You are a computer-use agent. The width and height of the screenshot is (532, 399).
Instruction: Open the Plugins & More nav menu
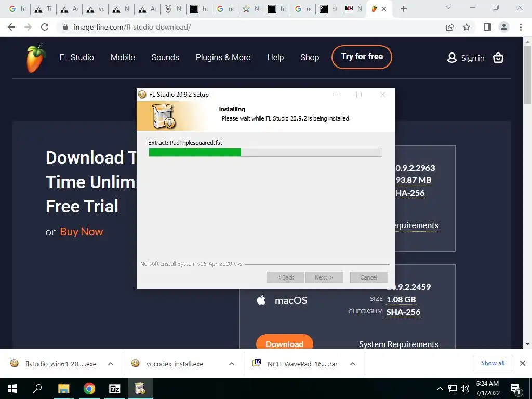[223, 57]
